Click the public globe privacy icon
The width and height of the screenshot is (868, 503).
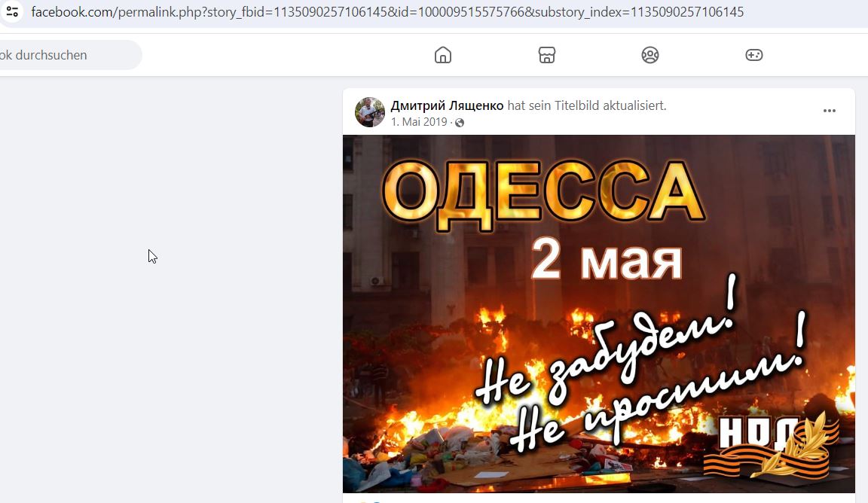pos(460,122)
